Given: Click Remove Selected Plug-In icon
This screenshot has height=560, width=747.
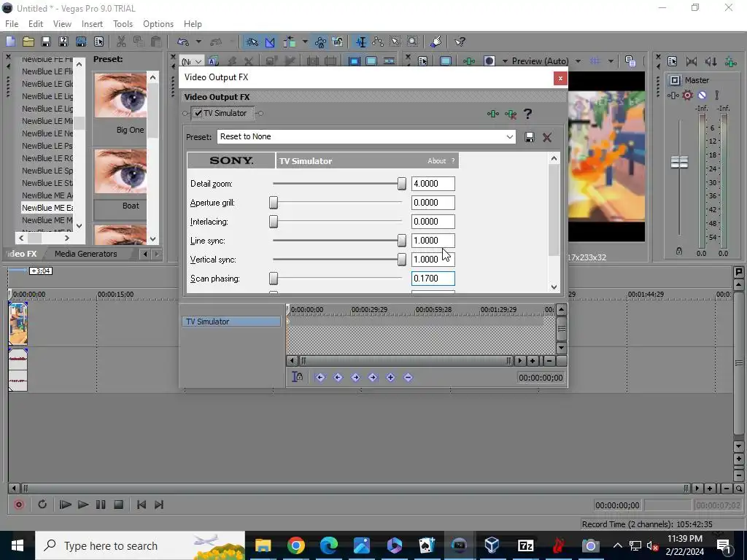Looking at the screenshot, I should click(511, 114).
